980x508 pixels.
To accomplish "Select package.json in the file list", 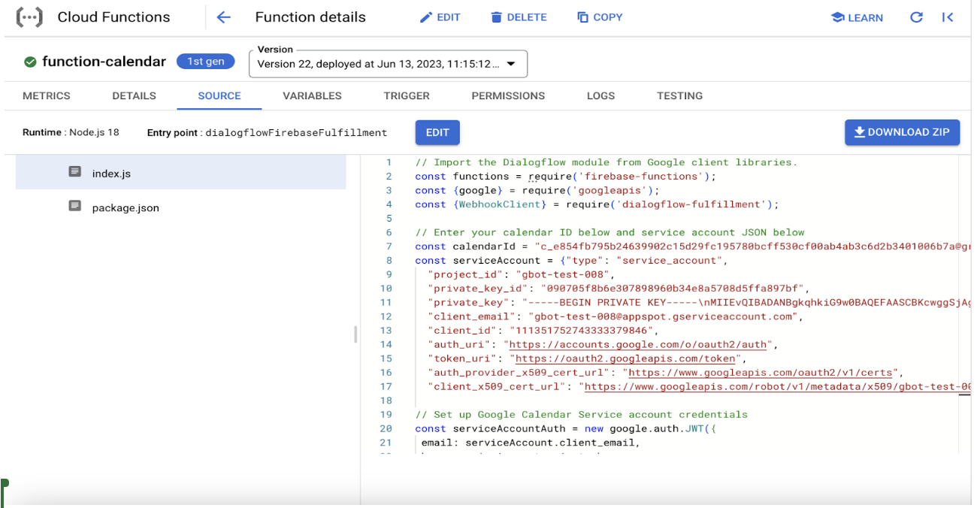I will [180, 208].
